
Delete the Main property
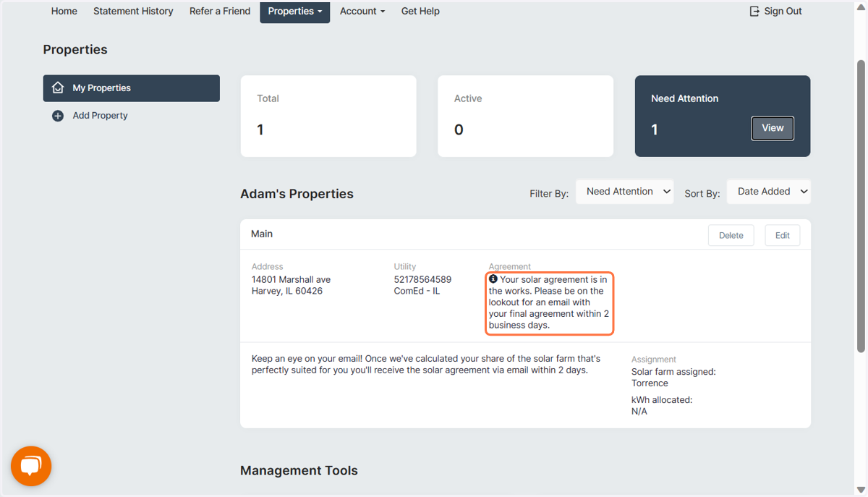coord(731,235)
